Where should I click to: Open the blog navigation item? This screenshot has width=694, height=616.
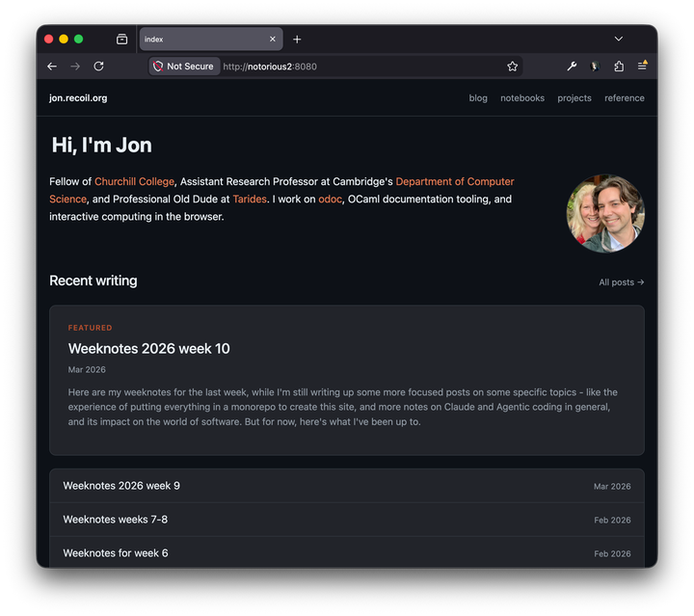pos(478,98)
